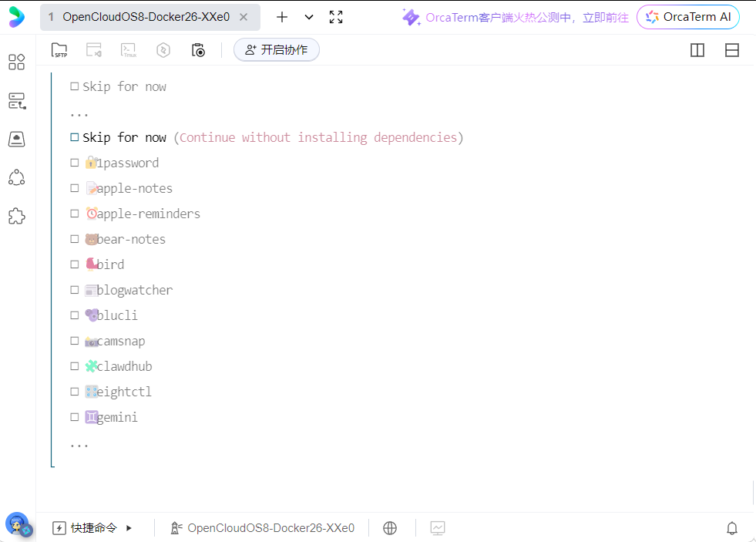Click the 'Continue without installing dependencies' text
Image resolution: width=756 pixels, height=542 pixels.
(318, 137)
